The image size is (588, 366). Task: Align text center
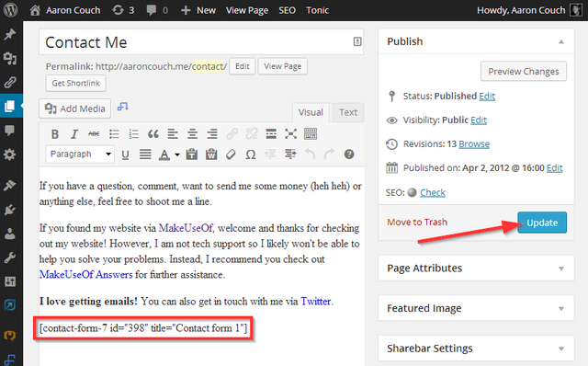click(x=192, y=134)
